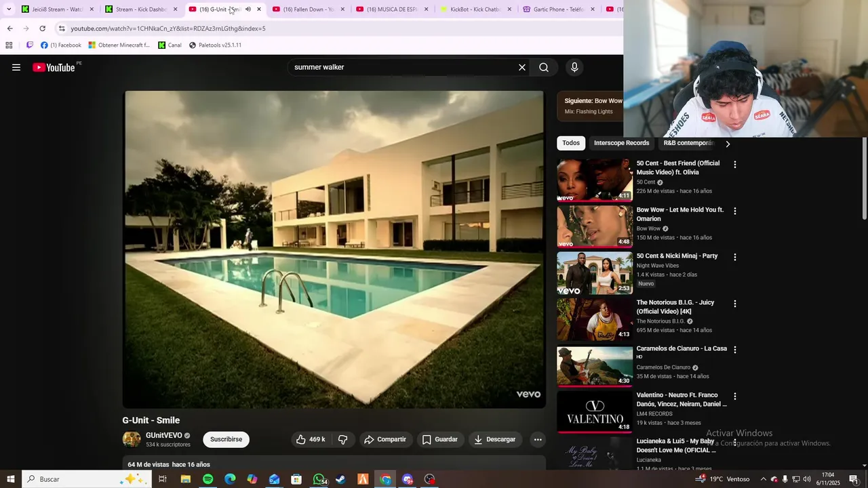Run search with the magnifier button
868x488 pixels.
tap(544, 67)
